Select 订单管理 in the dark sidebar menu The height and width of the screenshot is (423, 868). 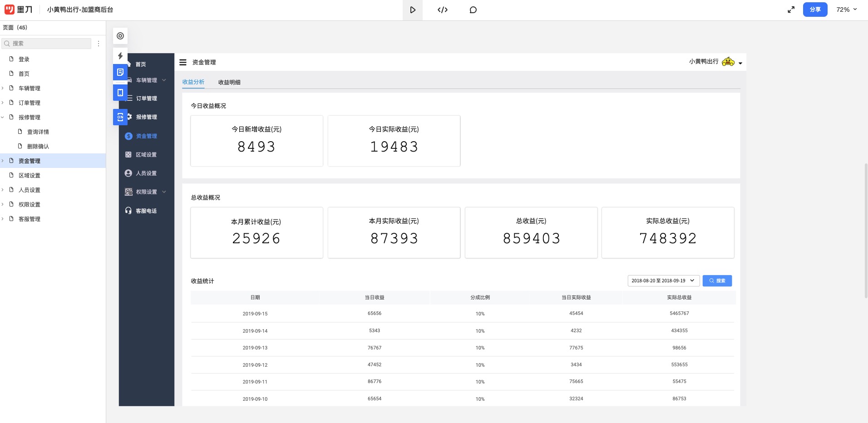pyautogui.click(x=146, y=98)
